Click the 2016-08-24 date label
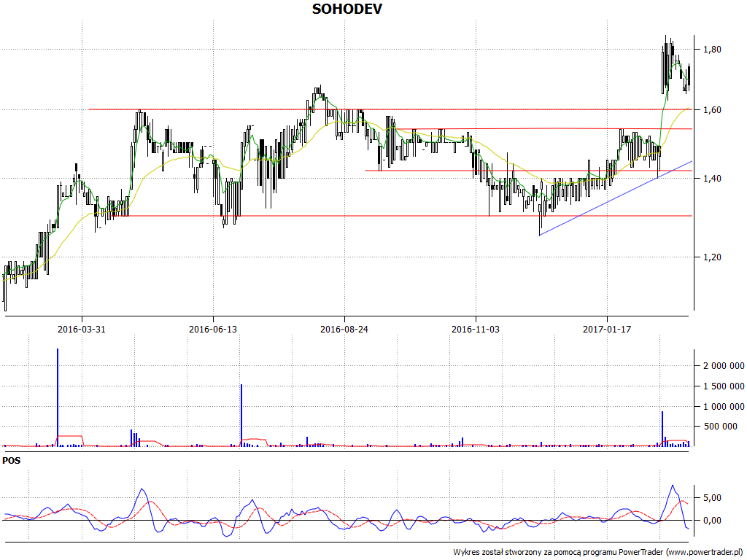 pos(344,329)
